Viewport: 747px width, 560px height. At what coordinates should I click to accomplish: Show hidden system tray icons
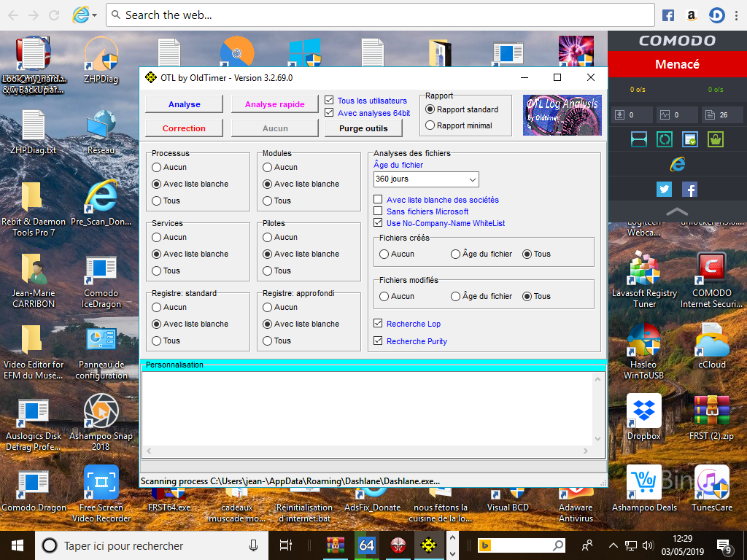coord(614,545)
